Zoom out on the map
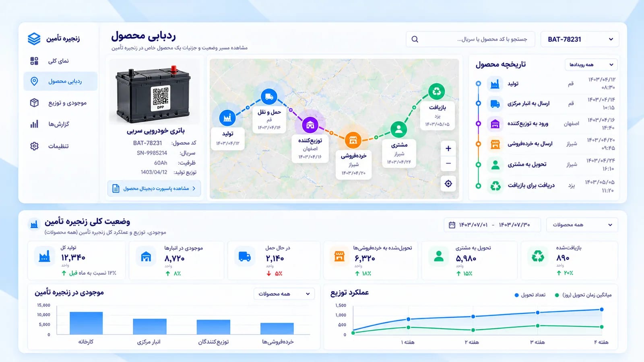The height and width of the screenshot is (362, 644). pos(448,164)
